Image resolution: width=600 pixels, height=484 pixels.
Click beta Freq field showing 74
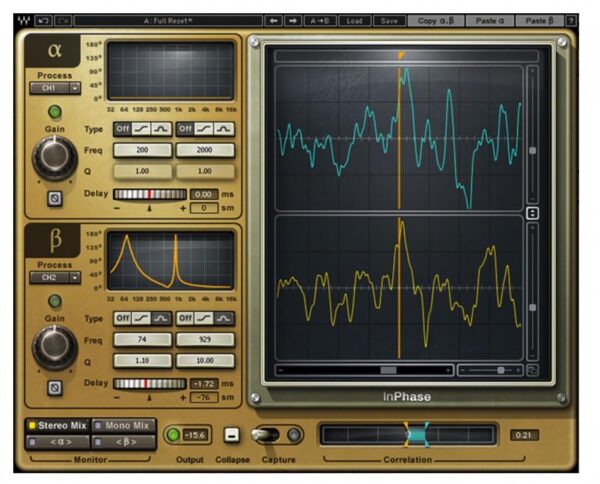[x=142, y=339]
